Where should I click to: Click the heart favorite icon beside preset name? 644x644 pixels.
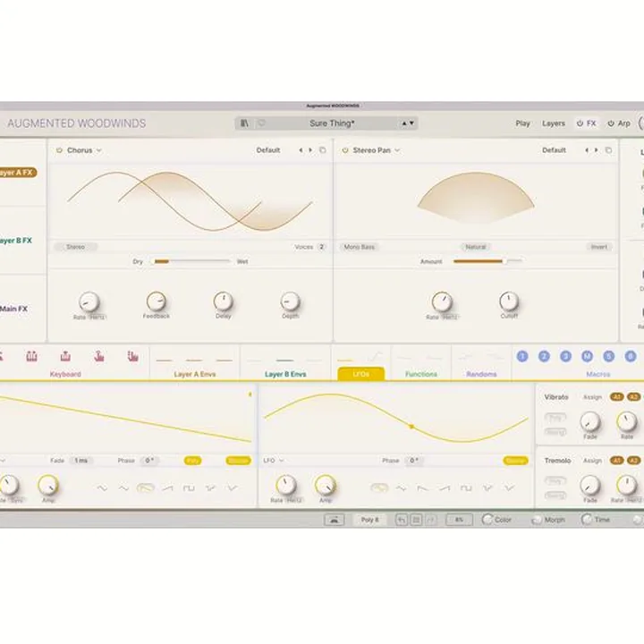(261, 123)
